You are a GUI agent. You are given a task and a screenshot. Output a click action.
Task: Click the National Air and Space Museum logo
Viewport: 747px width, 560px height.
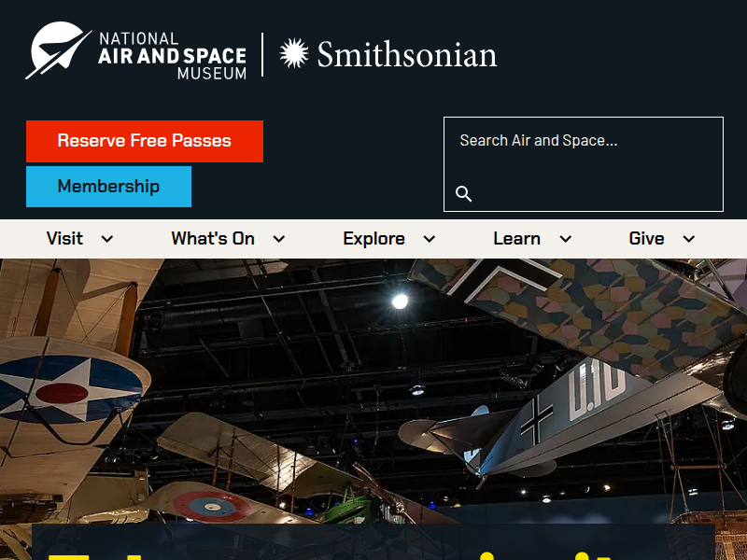click(x=135, y=51)
